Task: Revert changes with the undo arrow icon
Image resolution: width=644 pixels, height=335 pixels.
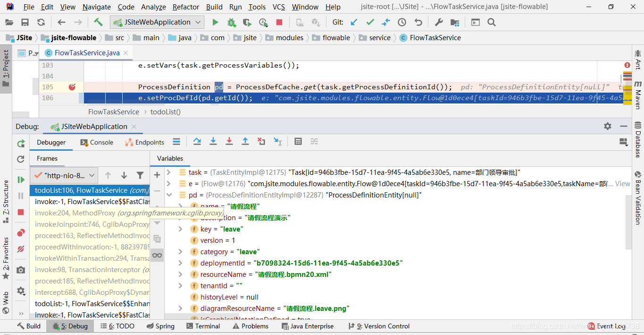Action: tap(418, 22)
